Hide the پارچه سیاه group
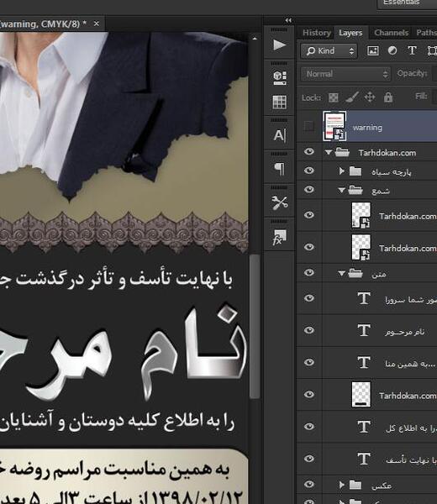Image resolution: width=437 pixels, height=504 pixels. tap(309, 171)
